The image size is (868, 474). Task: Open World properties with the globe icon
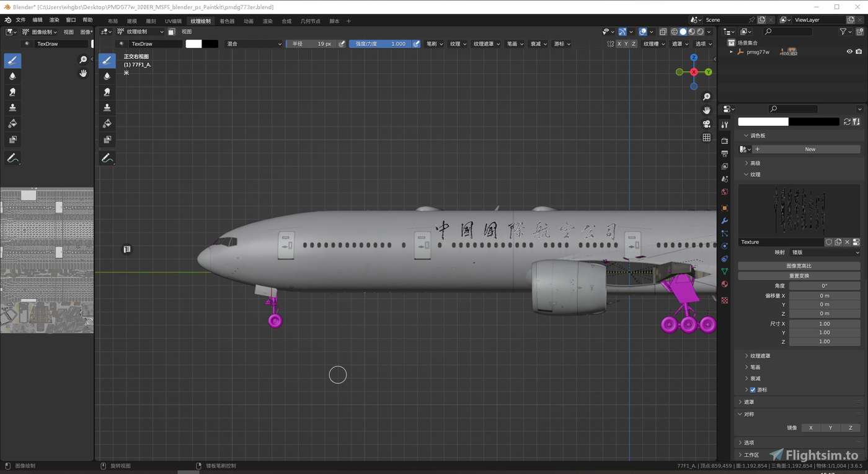click(x=724, y=192)
